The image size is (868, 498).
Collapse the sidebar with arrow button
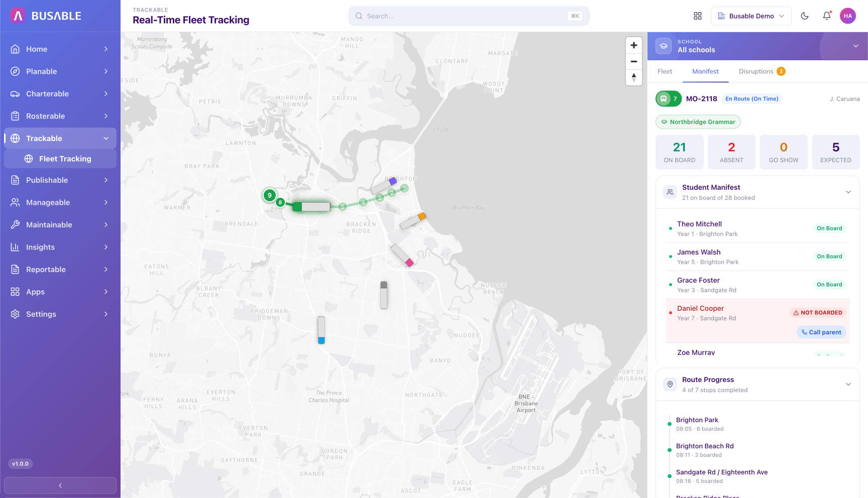[x=60, y=485]
